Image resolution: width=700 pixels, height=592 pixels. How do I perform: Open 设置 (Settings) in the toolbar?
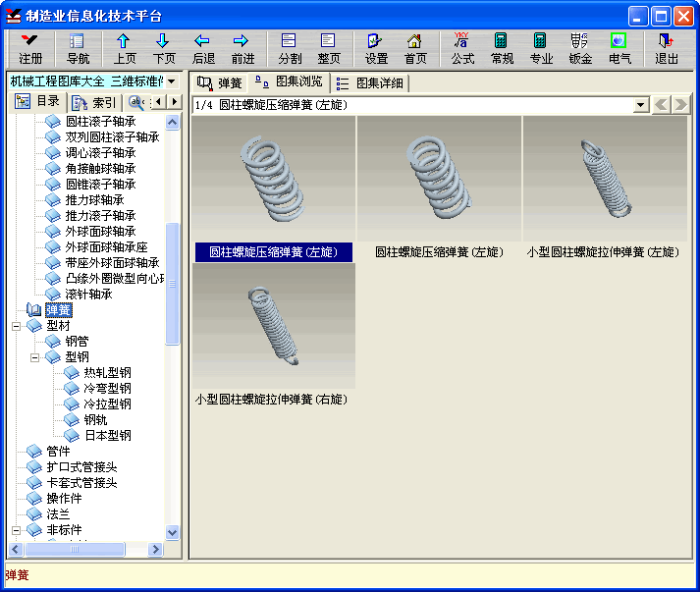376,48
